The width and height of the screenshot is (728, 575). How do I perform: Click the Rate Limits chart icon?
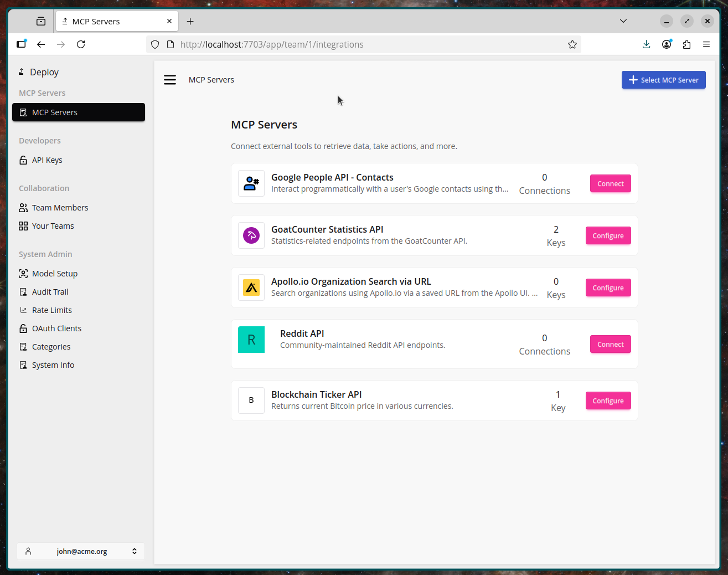tap(23, 310)
